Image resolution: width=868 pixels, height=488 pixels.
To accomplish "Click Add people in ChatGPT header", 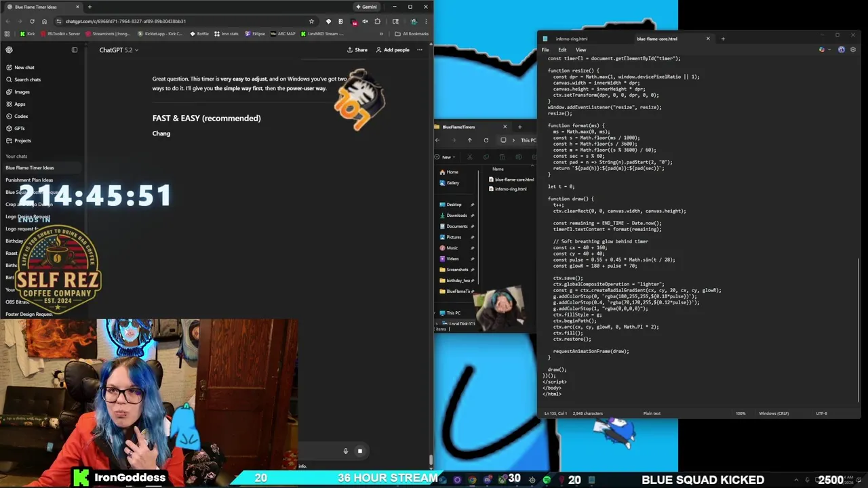I will point(393,49).
